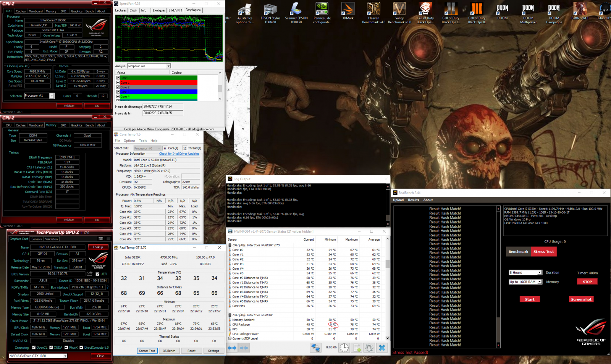Viewport: 611px width, 364px height.
Task: Open CPU-Z Mainboard tab in top window
Action: click(36, 11)
